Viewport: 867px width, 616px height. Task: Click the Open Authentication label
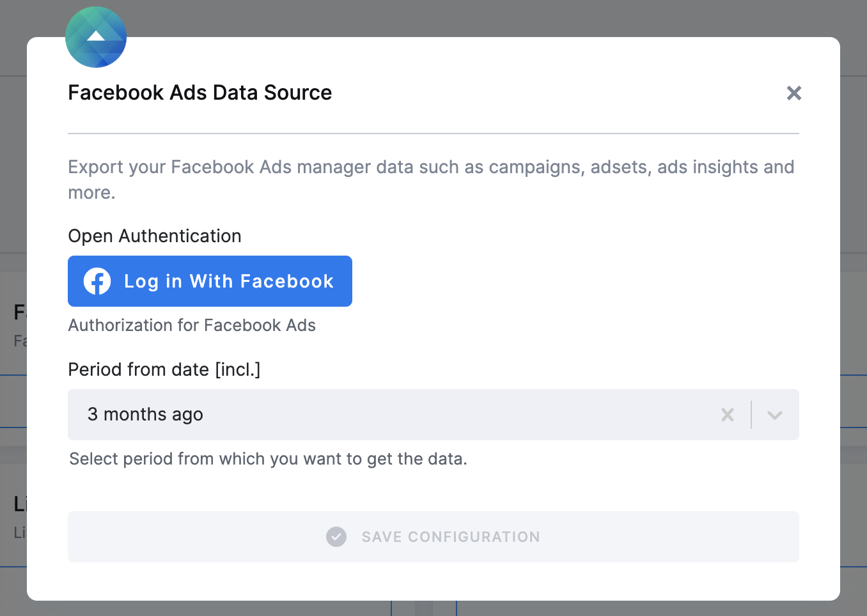(x=154, y=236)
